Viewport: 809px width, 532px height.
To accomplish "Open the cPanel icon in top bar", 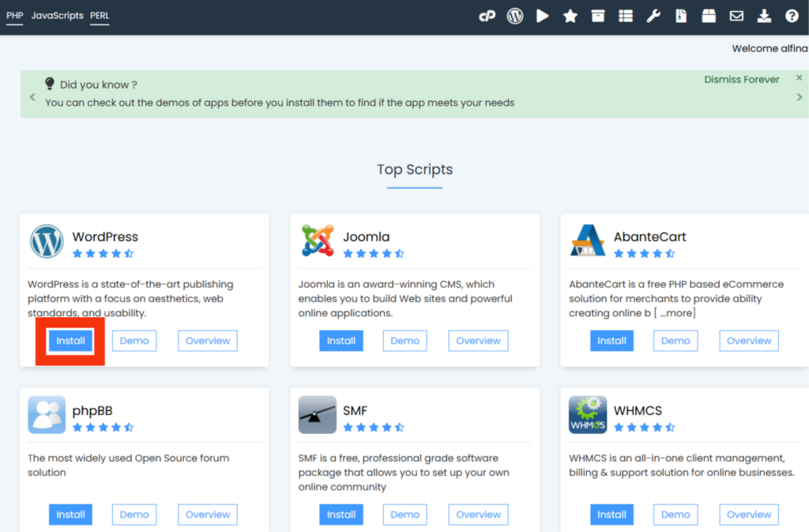I will [487, 16].
